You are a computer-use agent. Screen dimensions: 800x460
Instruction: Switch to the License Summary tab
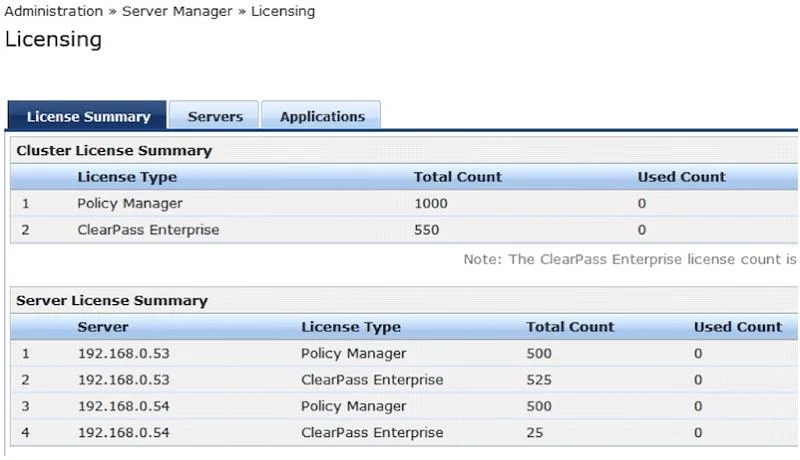pyautogui.click(x=87, y=116)
